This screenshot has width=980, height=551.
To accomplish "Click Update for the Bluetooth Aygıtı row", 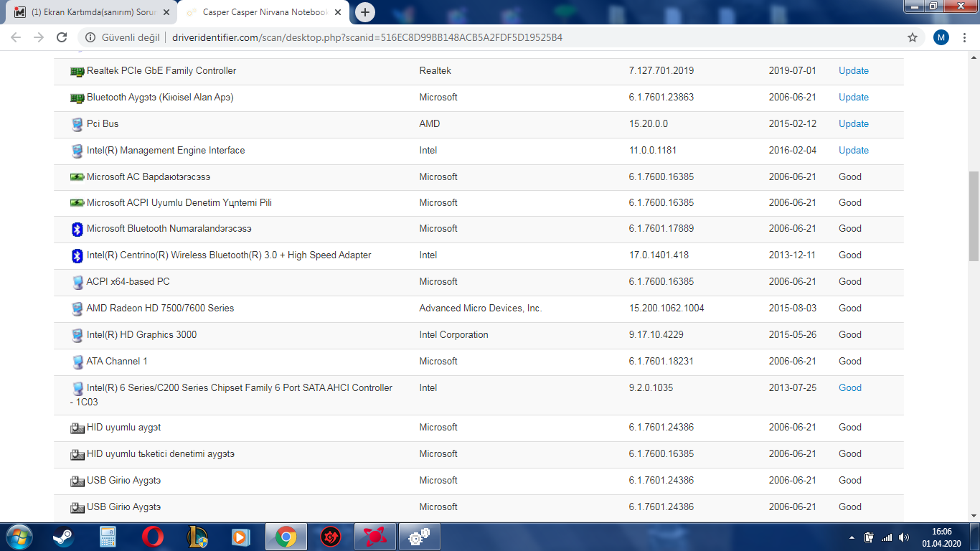I will (x=854, y=98).
